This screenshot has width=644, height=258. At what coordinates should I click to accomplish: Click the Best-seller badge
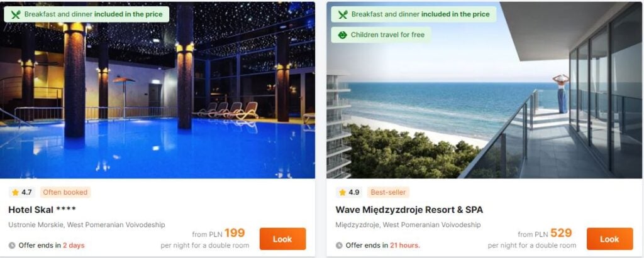388,192
